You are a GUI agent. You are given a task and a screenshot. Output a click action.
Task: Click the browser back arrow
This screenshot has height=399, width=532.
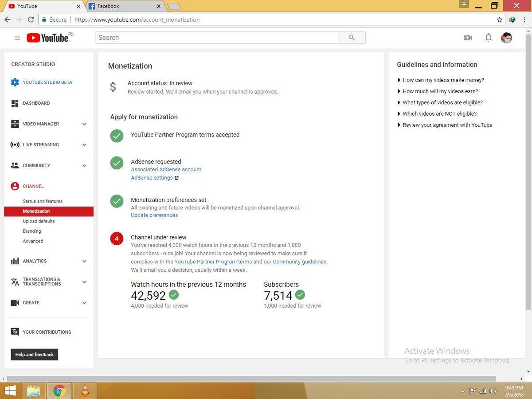tap(7, 20)
